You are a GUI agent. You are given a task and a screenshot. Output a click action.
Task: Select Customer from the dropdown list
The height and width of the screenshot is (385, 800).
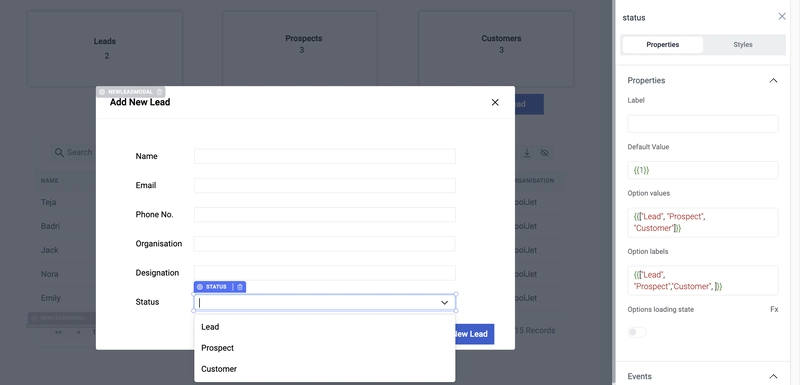(324, 369)
